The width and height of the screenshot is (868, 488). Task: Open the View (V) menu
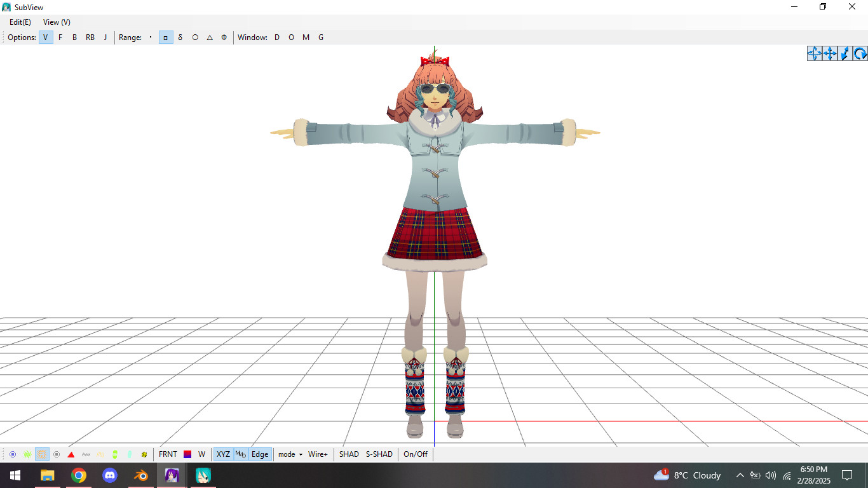pyautogui.click(x=57, y=22)
